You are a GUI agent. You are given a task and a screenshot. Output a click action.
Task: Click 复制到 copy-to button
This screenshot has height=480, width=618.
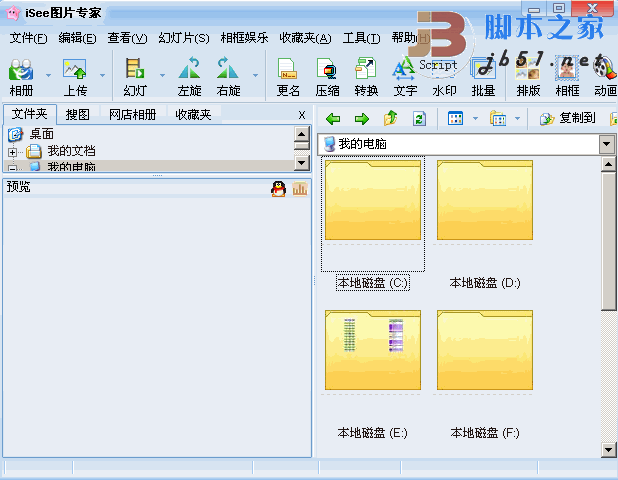tap(568, 118)
